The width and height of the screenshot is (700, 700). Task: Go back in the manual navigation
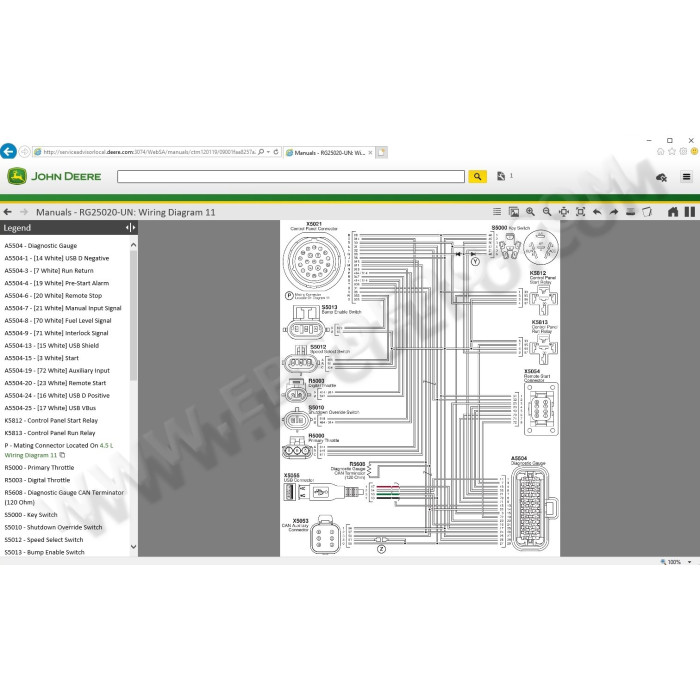point(7,212)
